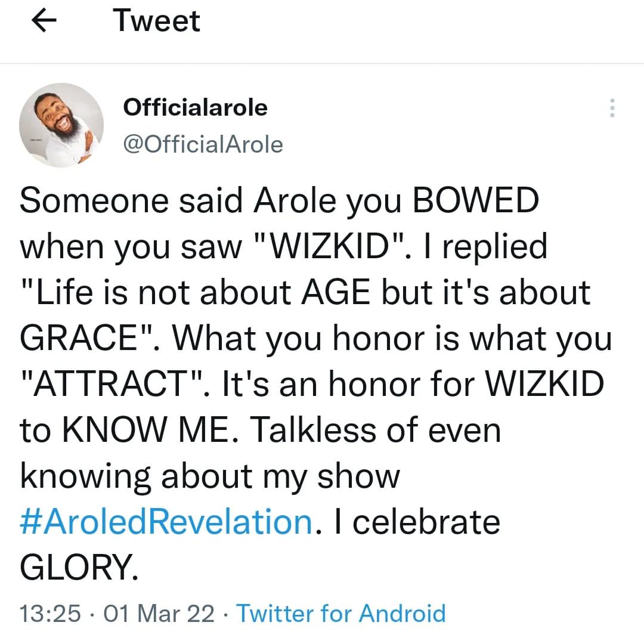
Task: Click the 01 Mar 22 date
Action: (x=159, y=613)
